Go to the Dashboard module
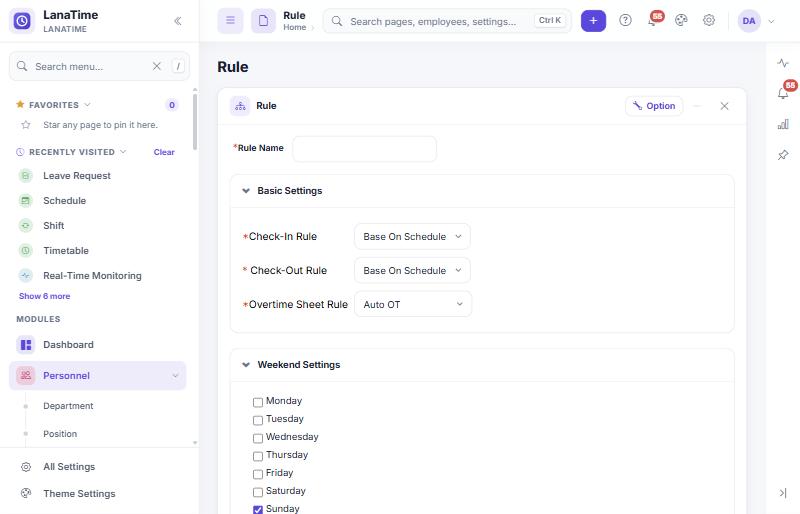 68,345
